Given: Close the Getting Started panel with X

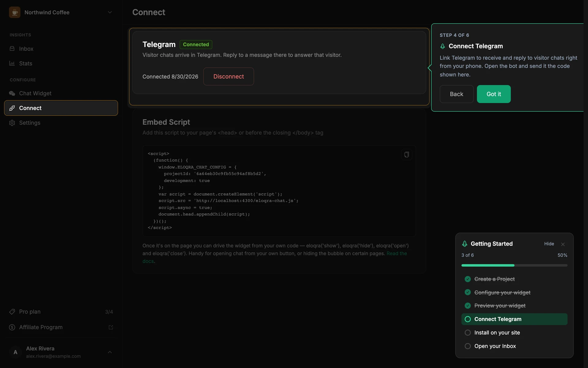Looking at the screenshot, I should coord(563,244).
